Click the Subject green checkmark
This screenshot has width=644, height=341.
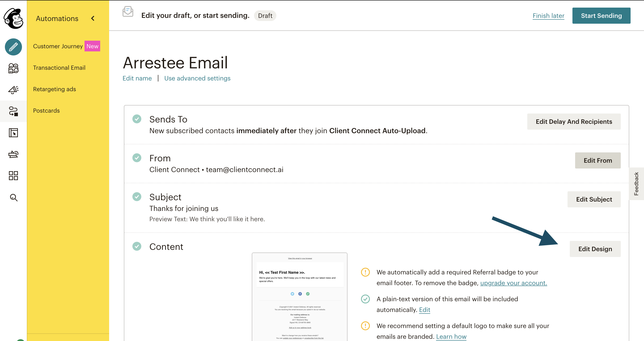pyautogui.click(x=137, y=197)
